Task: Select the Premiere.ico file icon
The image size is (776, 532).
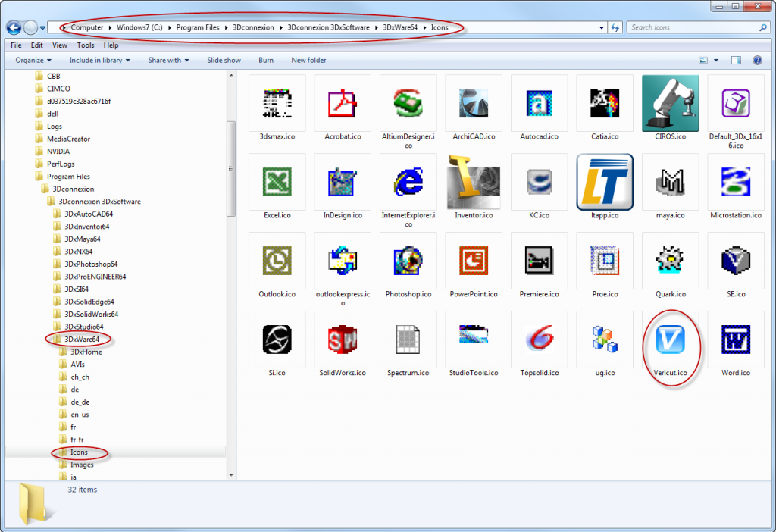Action: click(540, 261)
